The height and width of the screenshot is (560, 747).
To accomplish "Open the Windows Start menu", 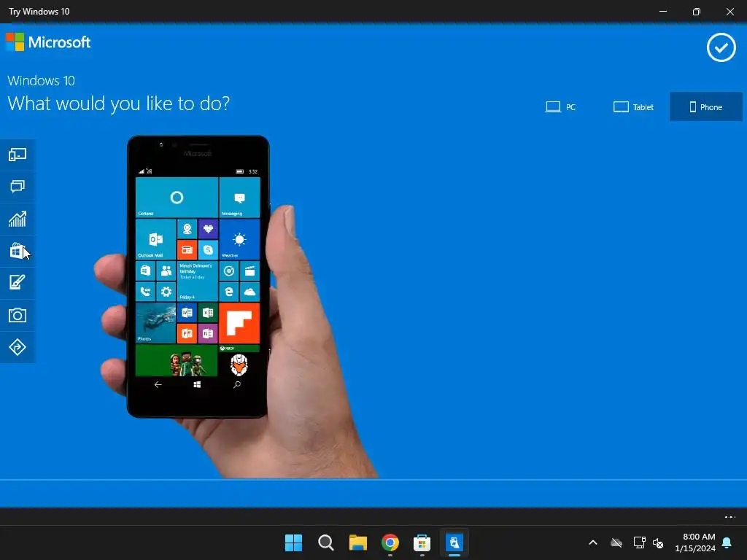I will pos(293,542).
